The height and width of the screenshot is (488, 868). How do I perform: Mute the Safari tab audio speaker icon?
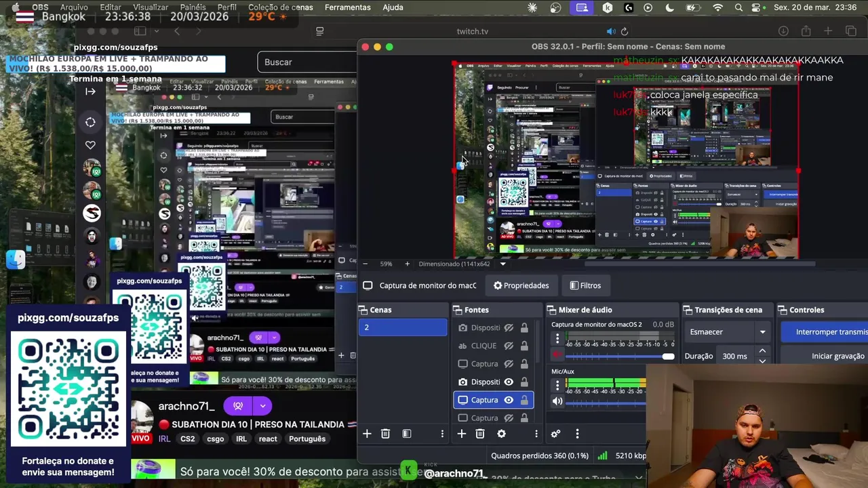pyautogui.click(x=611, y=31)
